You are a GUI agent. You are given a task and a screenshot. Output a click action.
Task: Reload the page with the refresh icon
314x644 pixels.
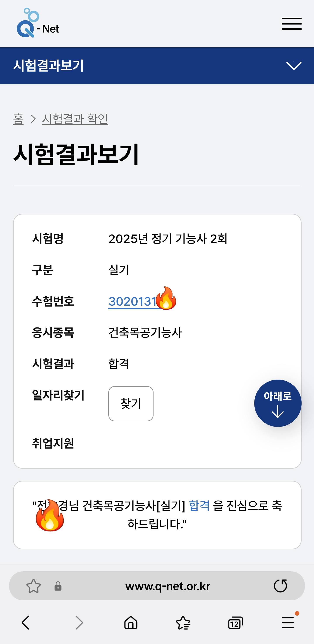click(280, 586)
